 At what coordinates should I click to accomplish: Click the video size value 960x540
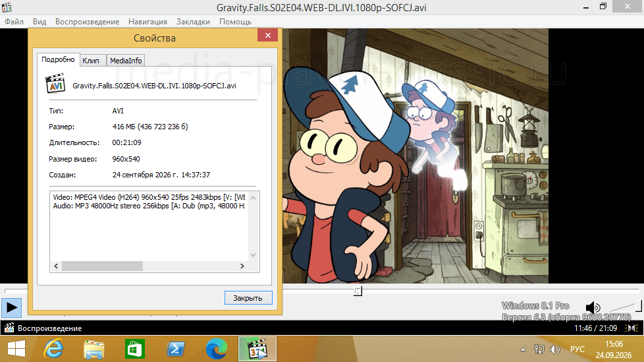click(x=126, y=159)
